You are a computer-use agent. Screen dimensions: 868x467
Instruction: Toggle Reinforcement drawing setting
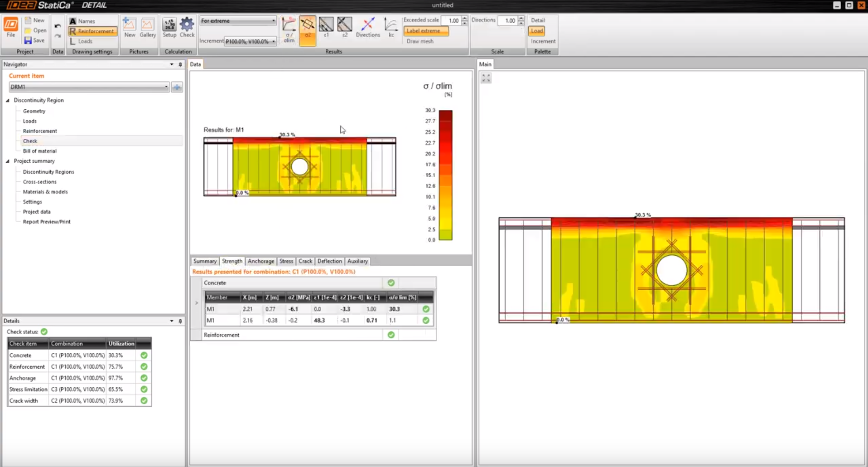tap(93, 31)
